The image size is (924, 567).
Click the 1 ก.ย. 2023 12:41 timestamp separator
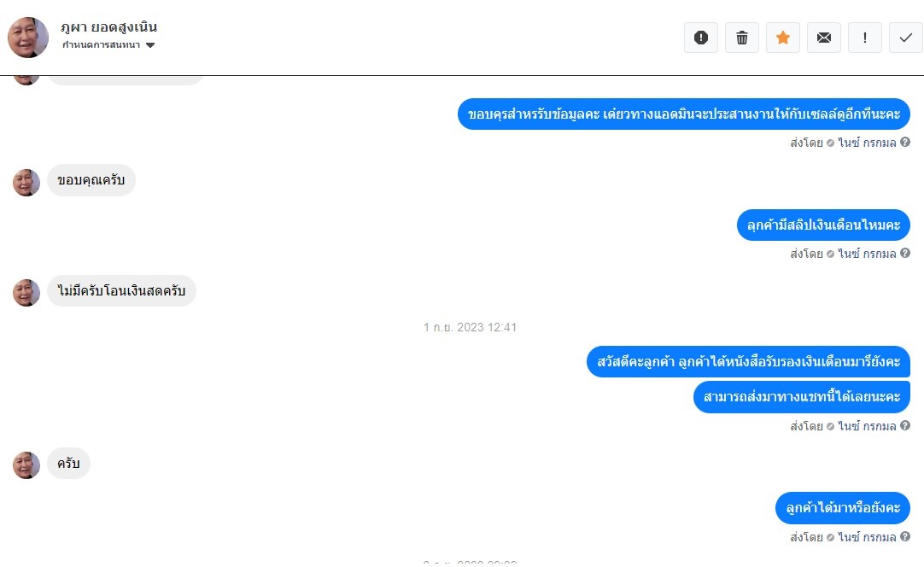point(470,327)
